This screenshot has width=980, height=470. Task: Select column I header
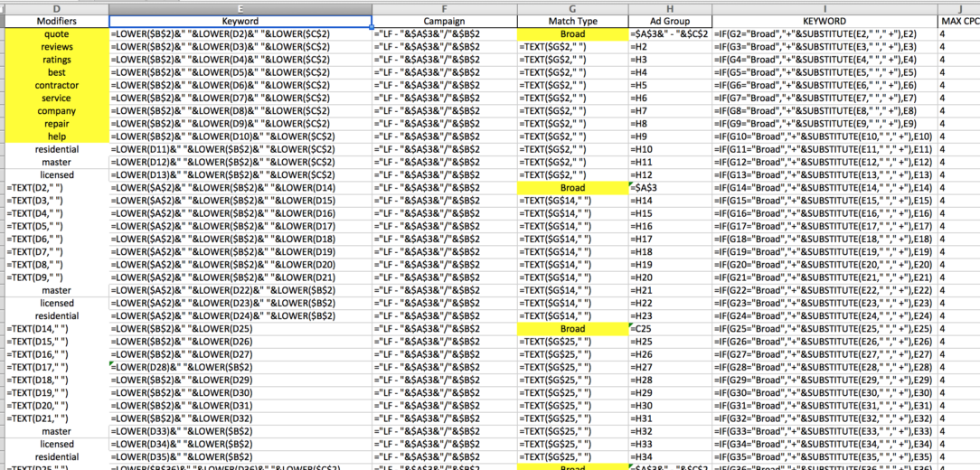(x=825, y=8)
